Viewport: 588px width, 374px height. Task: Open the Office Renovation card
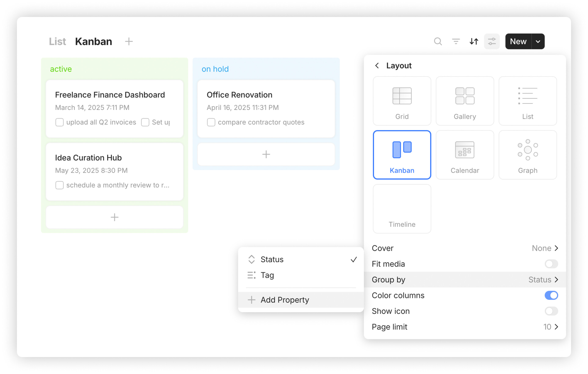pos(239,95)
